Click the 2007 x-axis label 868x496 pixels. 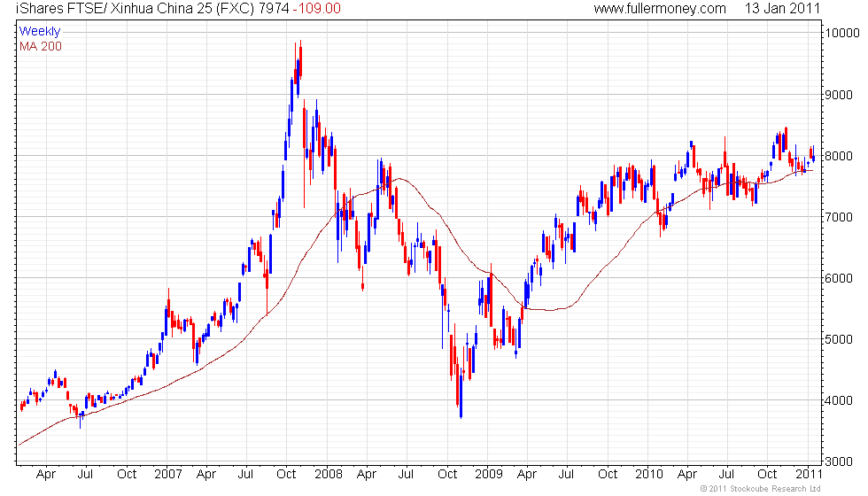pos(167,475)
